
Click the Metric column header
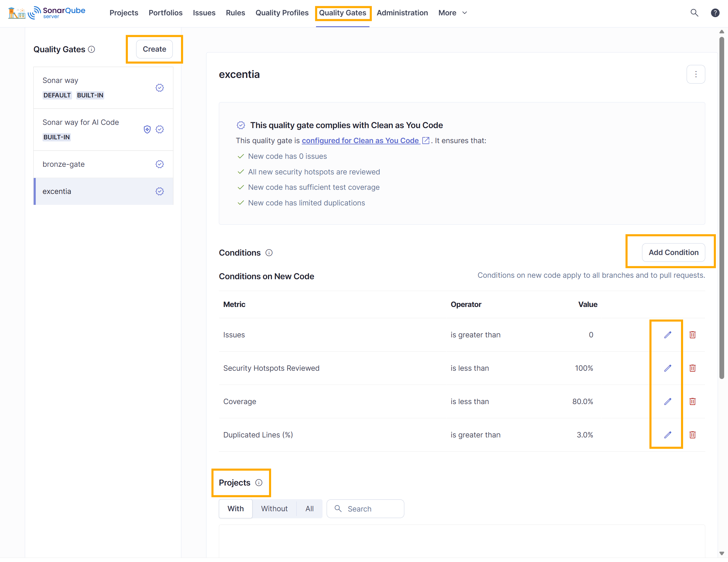click(x=234, y=305)
